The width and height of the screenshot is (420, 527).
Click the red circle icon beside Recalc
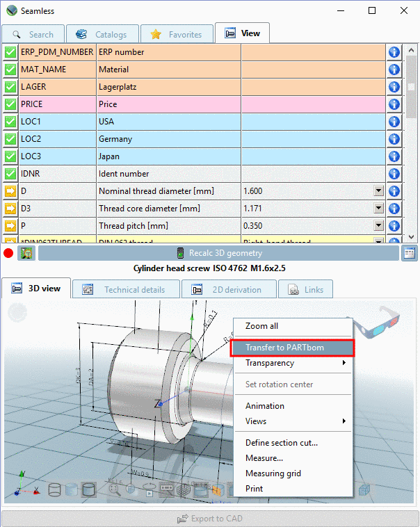point(9,254)
